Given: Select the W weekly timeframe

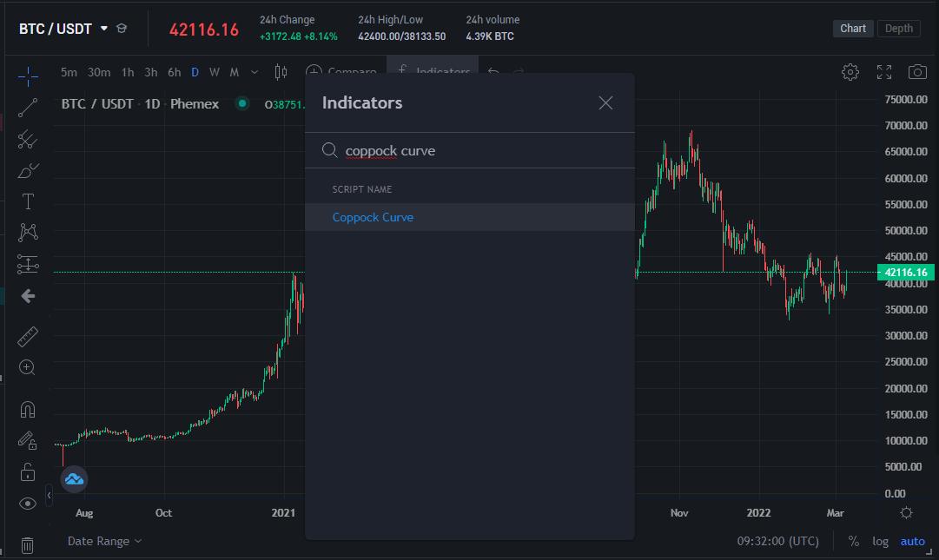Looking at the screenshot, I should pyautogui.click(x=214, y=73).
